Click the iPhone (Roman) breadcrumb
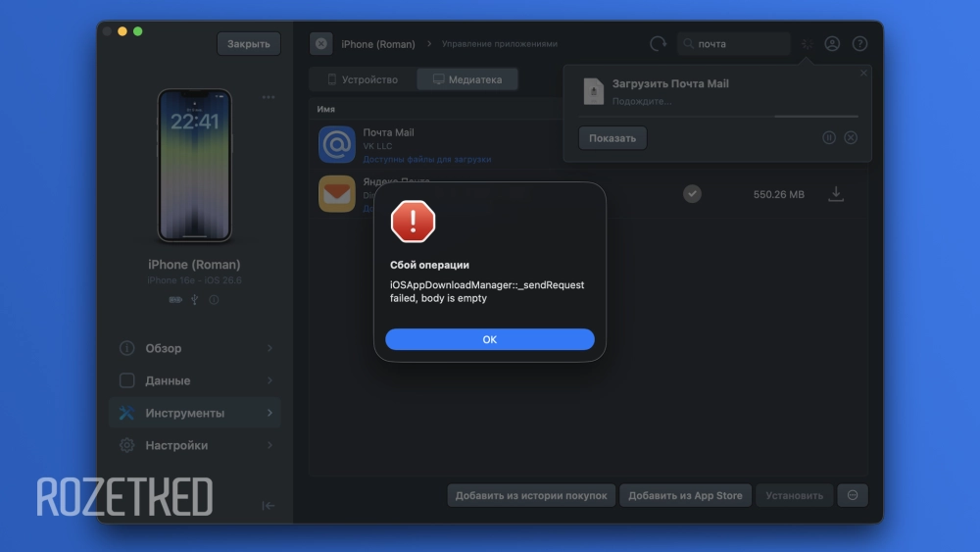The width and height of the screenshot is (980, 552). tap(378, 44)
